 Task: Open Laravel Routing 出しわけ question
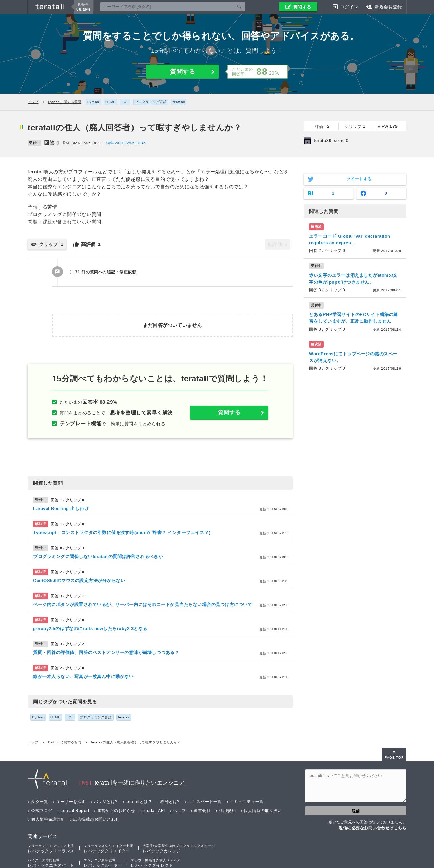point(61,509)
